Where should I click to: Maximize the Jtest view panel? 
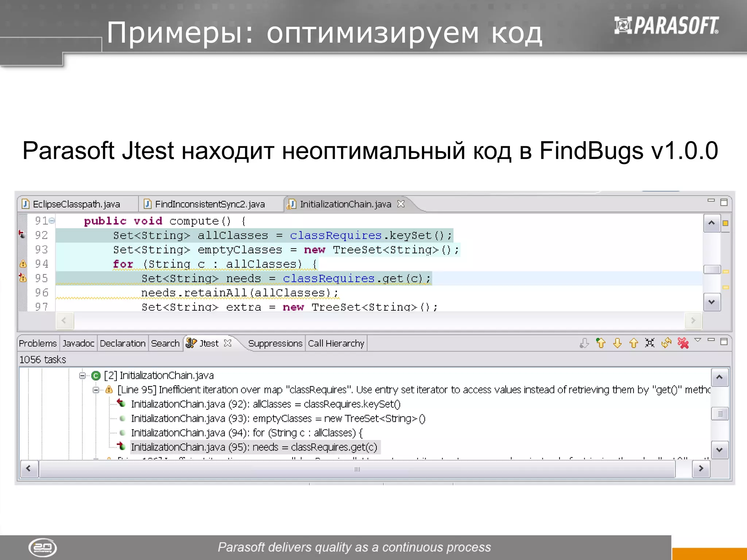click(724, 342)
